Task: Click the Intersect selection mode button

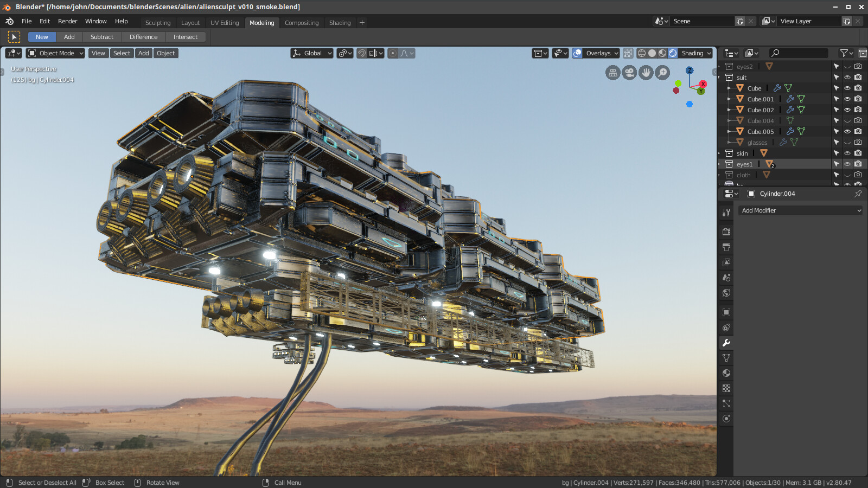Action: pyautogui.click(x=186, y=37)
